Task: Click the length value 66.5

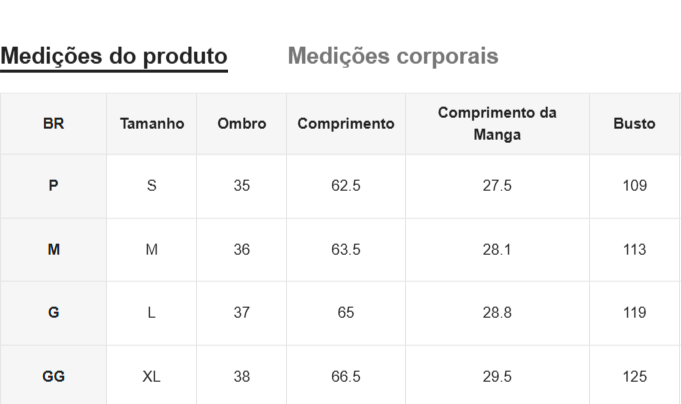Action: [346, 377]
